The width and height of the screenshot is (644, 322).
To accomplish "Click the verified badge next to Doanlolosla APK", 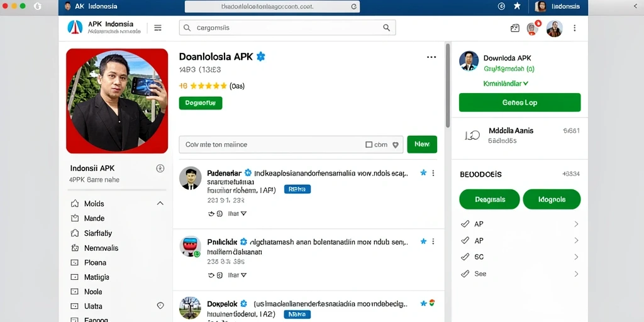I will pos(261,57).
